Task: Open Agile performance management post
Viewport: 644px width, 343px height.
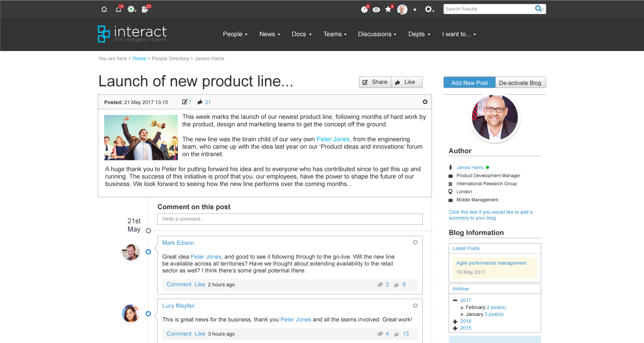Action: [491, 263]
